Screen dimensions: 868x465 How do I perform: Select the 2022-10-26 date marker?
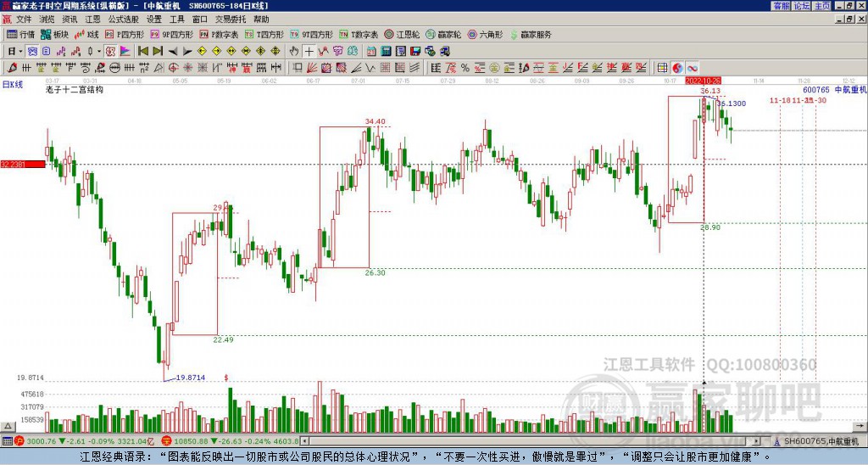pos(703,81)
